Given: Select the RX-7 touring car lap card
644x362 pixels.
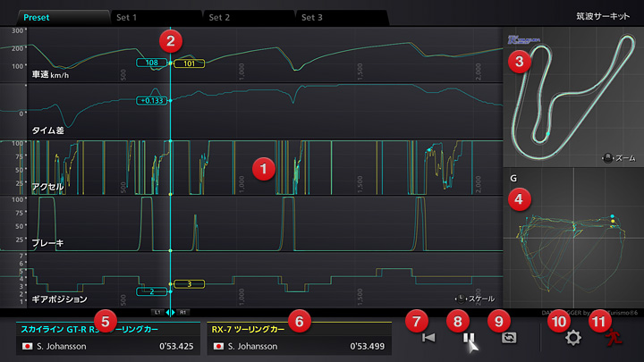Looking at the screenshot, I should (x=299, y=338).
